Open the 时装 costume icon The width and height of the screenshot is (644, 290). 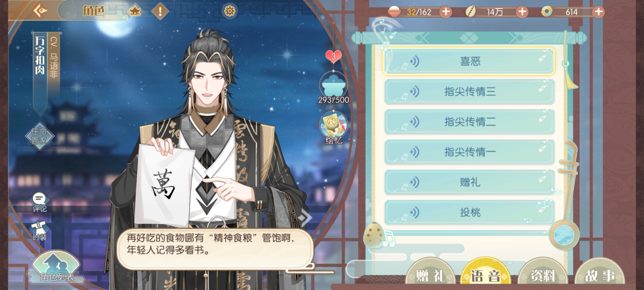(39, 231)
